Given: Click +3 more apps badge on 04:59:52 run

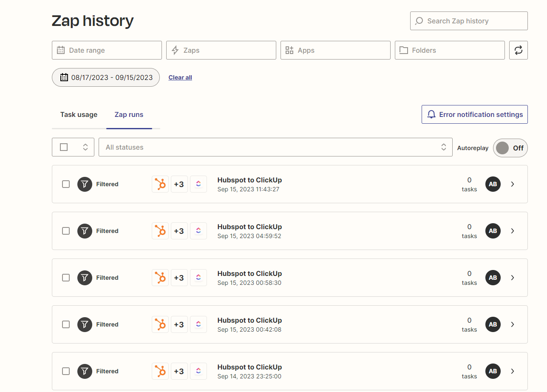Looking at the screenshot, I should pos(179,231).
